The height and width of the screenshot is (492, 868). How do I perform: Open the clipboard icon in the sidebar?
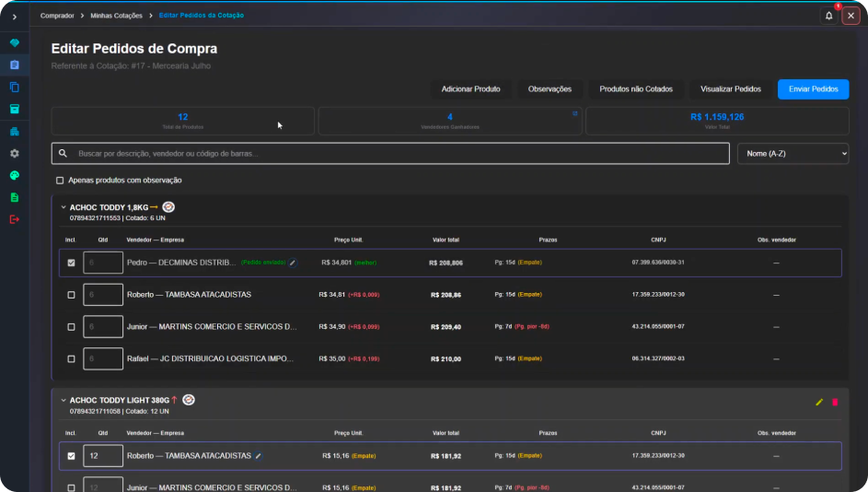click(15, 64)
